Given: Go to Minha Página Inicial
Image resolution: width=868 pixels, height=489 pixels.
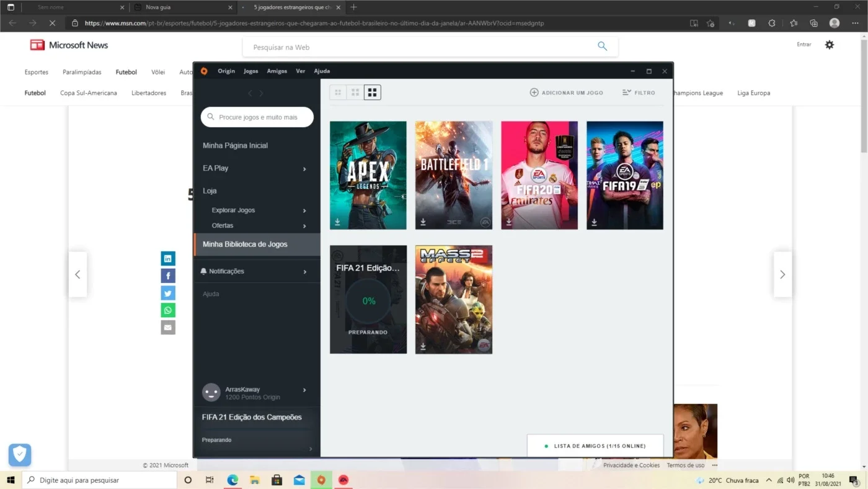Looking at the screenshot, I should pos(235,145).
